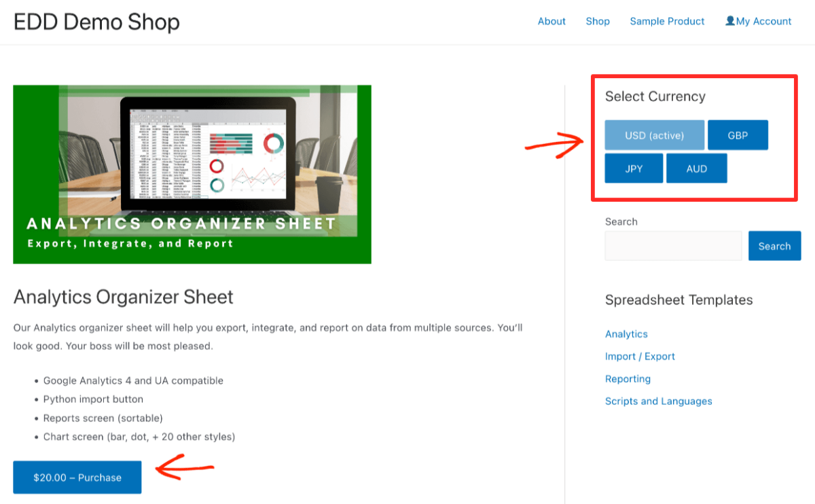Open the Analytics spreadsheet template category
This screenshot has height=504, width=815.
tap(626, 334)
